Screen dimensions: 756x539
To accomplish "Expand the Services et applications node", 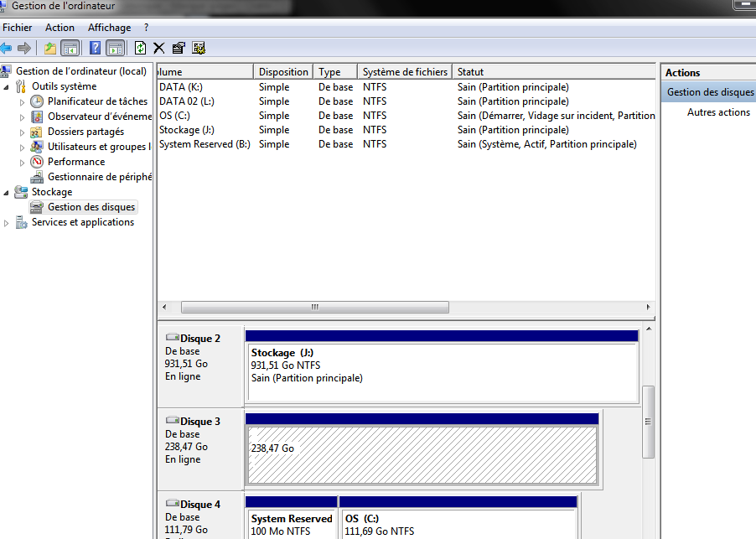I will coord(7,222).
